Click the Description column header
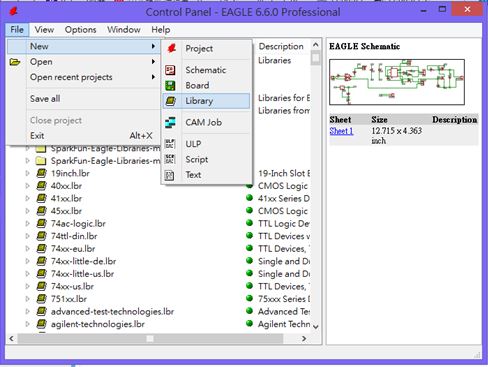Screen dimensions: 488x367 coord(281,46)
